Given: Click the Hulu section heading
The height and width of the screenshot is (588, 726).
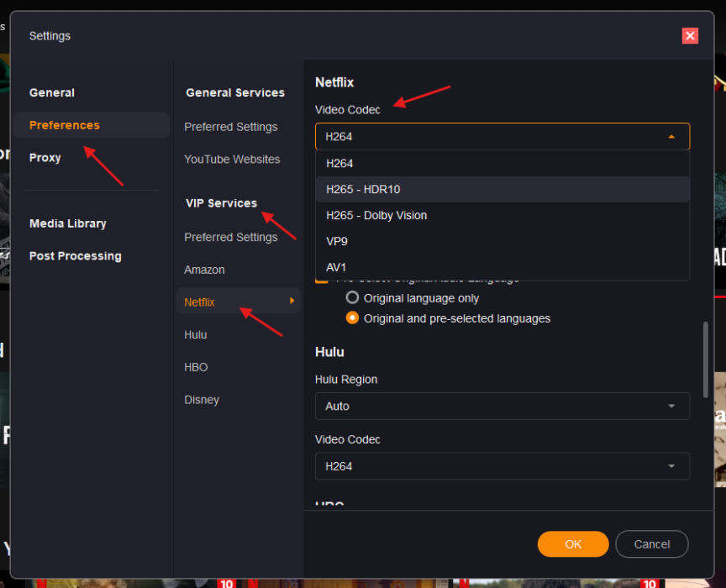Looking at the screenshot, I should pos(329,352).
